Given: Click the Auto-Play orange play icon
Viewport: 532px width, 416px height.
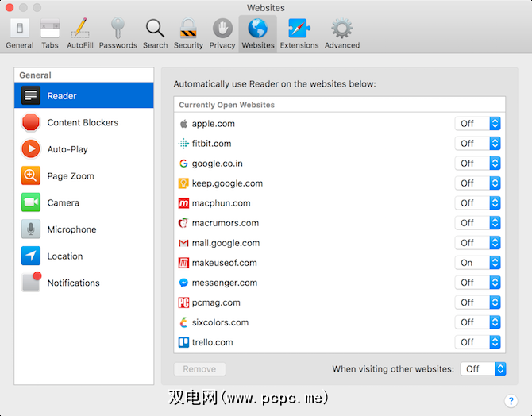Looking at the screenshot, I should tap(31, 149).
